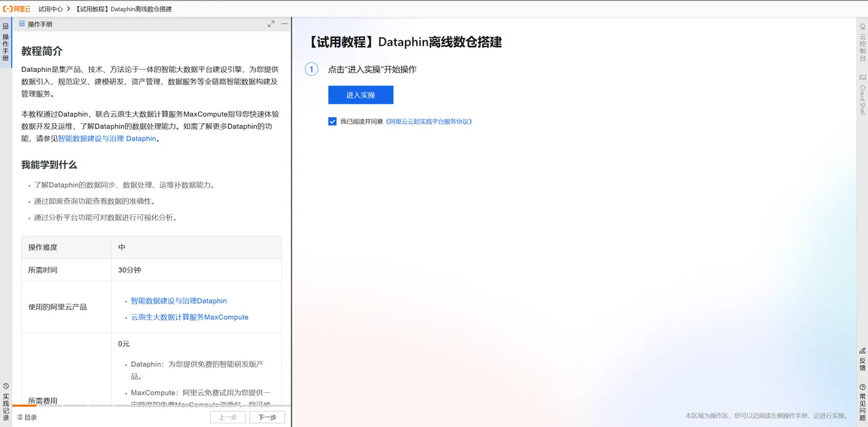
Task: Open 实践记录 in left sidebar
Action: coord(6,402)
